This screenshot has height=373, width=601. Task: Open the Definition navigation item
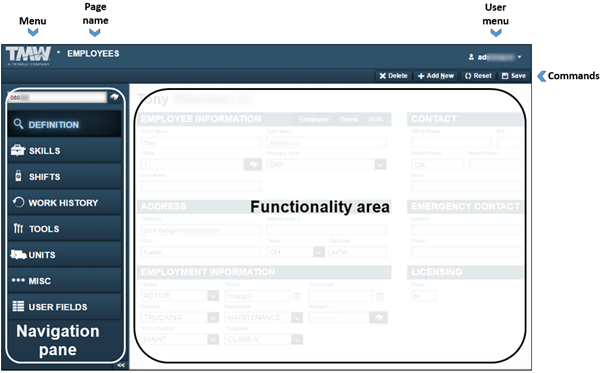click(64, 124)
